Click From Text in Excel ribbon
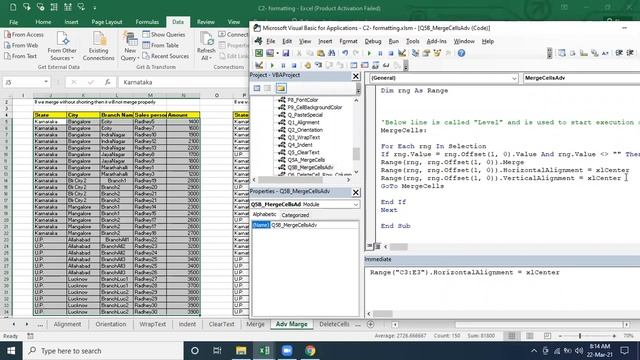The width and height of the screenshot is (640, 360). click(20, 56)
